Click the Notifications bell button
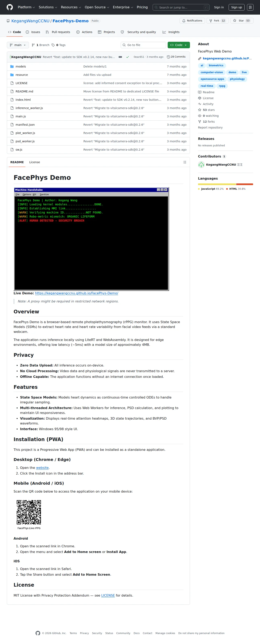 [x=192, y=21]
